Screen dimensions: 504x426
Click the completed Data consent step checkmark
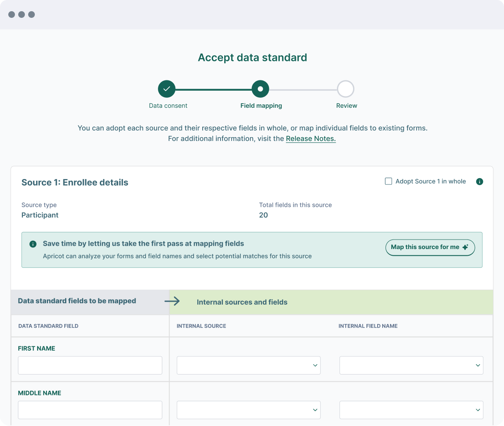167,89
